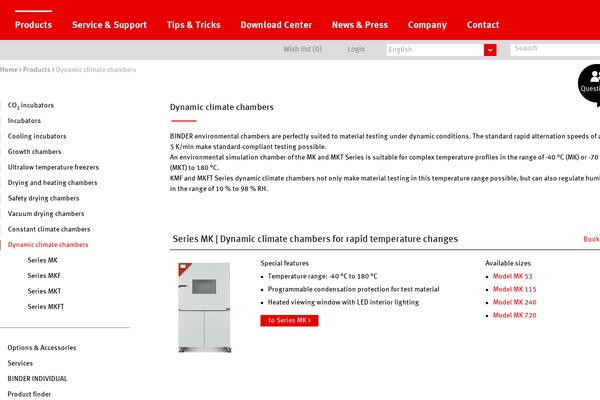Expand the English language dropdown arrow
This screenshot has width=600, height=400.
click(x=490, y=50)
